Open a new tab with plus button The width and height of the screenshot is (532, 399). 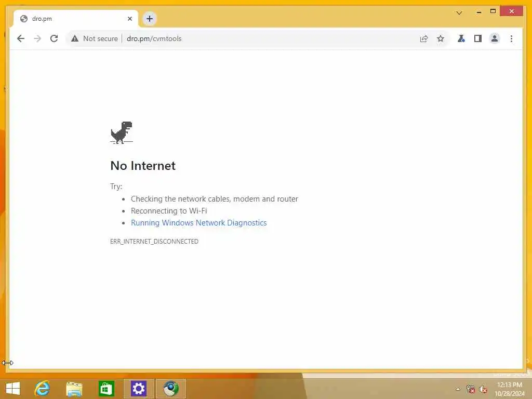click(x=150, y=19)
